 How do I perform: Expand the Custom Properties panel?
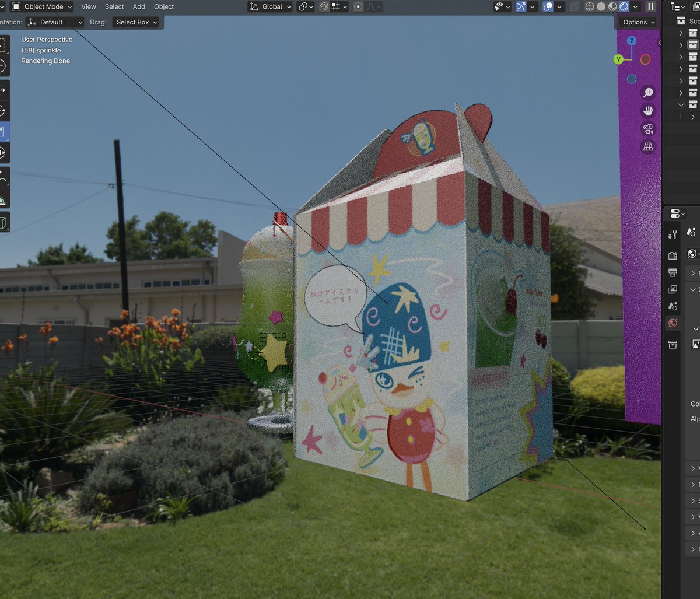point(693,549)
